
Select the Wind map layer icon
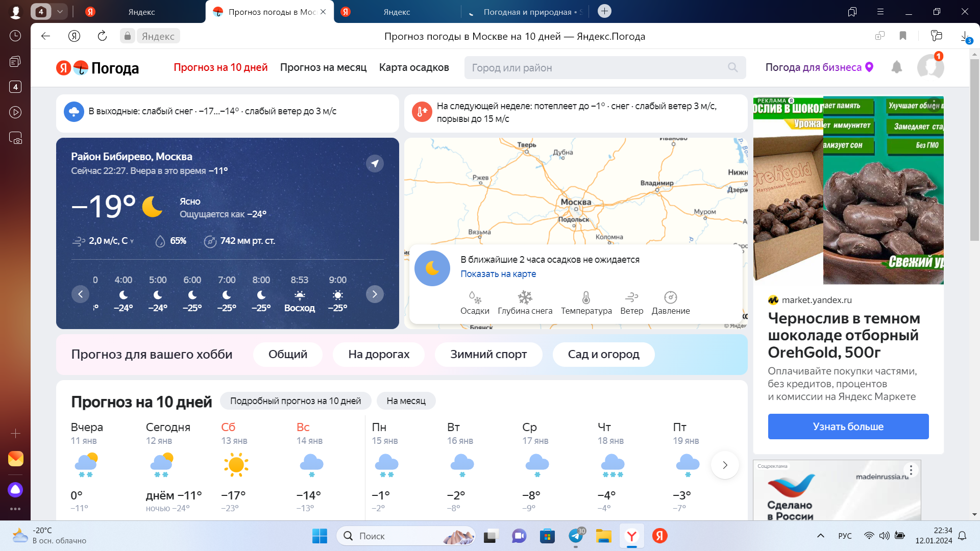(x=631, y=297)
